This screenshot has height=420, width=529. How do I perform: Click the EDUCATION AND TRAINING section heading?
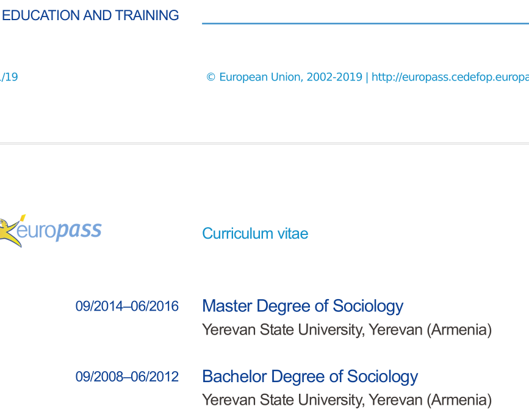click(90, 16)
